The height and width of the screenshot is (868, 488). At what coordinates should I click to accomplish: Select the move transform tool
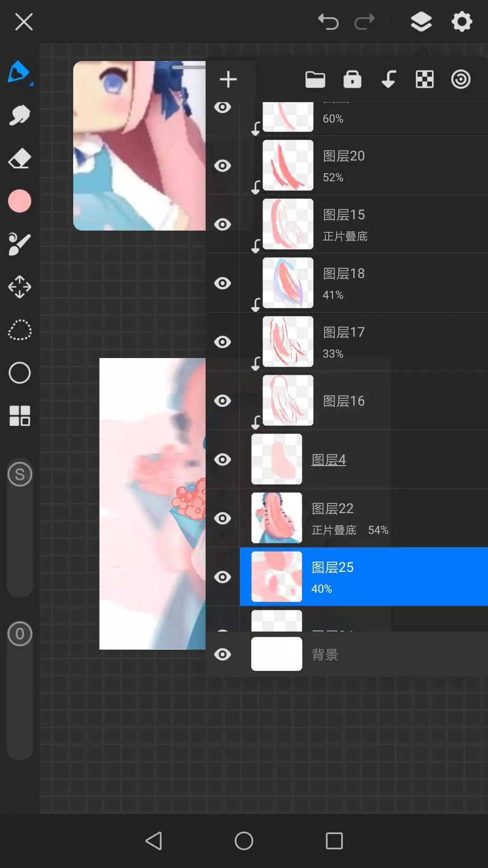pyautogui.click(x=19, y=287)
